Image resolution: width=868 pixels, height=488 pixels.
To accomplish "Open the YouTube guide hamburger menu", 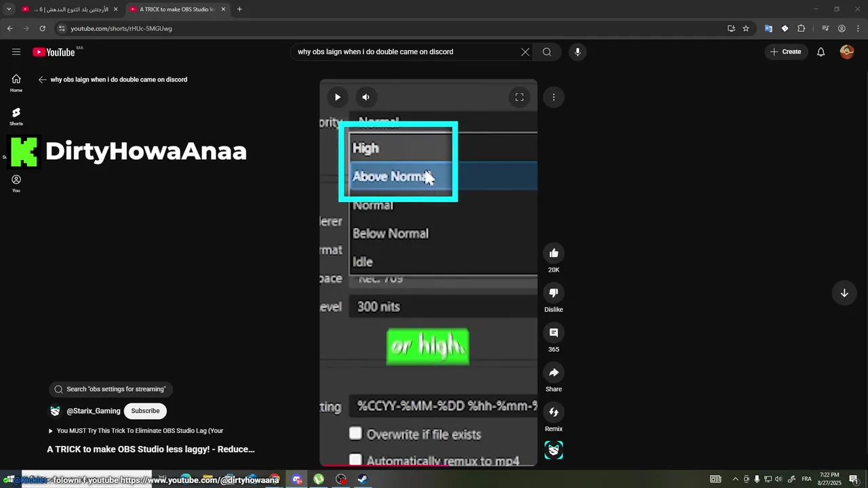I will [16, 52].
